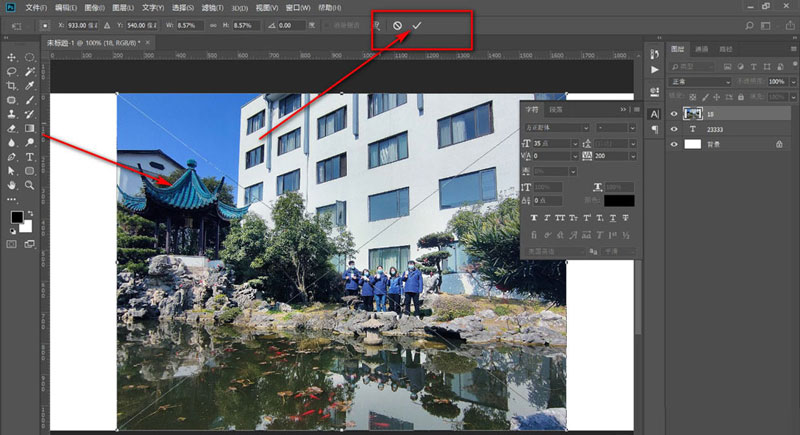Hide layer 18 using eye icon
Screen dimensions: 800x435
click(x=674, y=114)
